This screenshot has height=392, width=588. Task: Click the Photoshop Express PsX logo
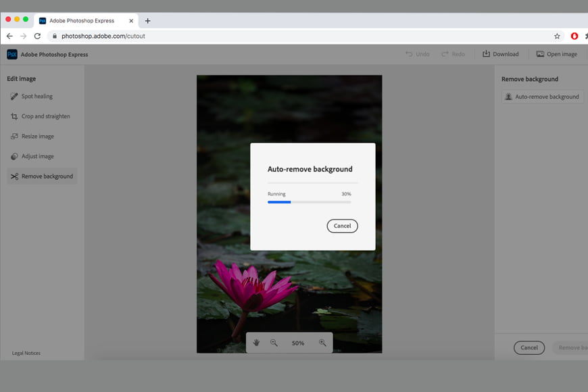(12, 54)
